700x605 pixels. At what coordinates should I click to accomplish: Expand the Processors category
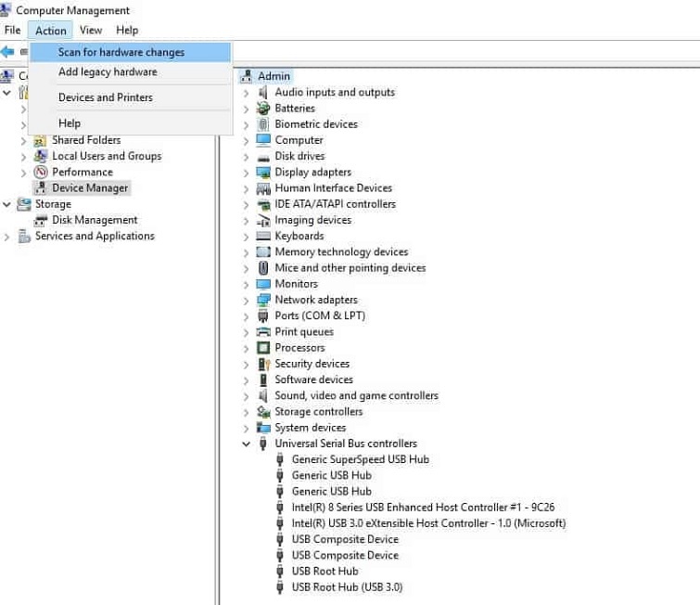(246, 349)
